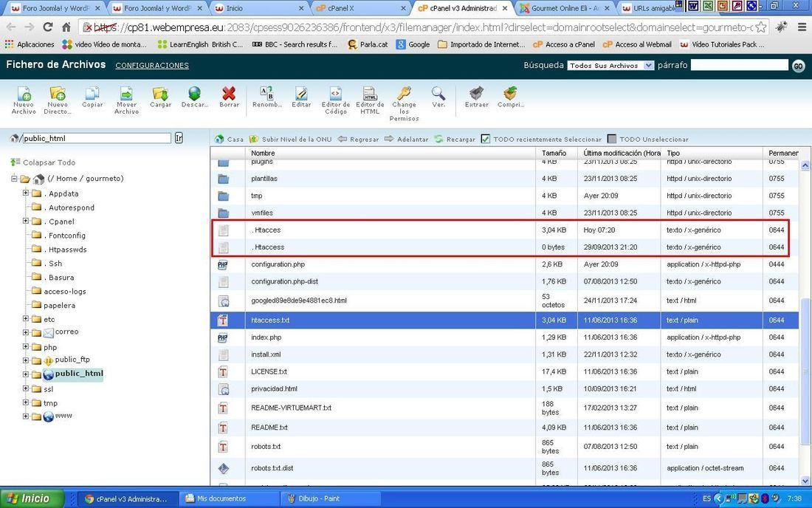Viewport: 812px width, 508px height.
Task: Click the Ver magnifier icon
Action: click(438, 93)
